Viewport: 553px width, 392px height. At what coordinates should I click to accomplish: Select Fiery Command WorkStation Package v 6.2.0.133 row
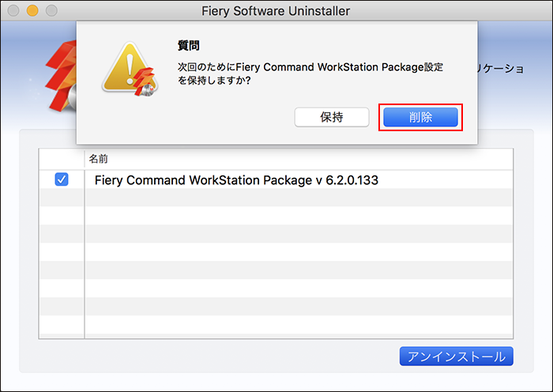click(x=276, y=179)
